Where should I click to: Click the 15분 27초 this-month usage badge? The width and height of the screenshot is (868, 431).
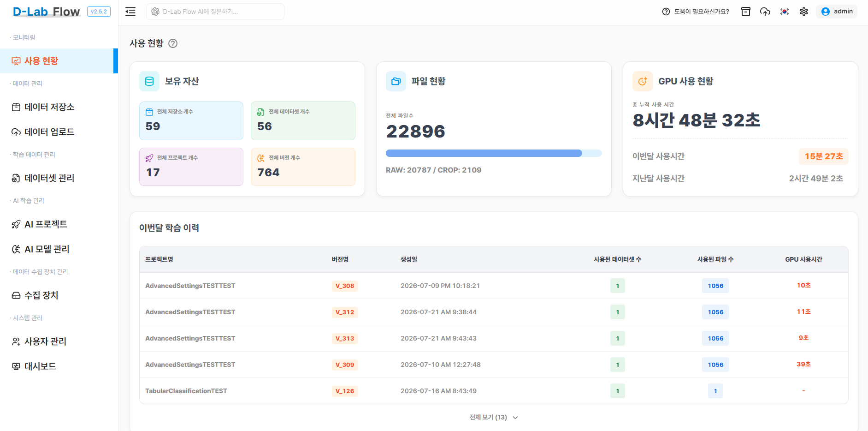point(824,156)
